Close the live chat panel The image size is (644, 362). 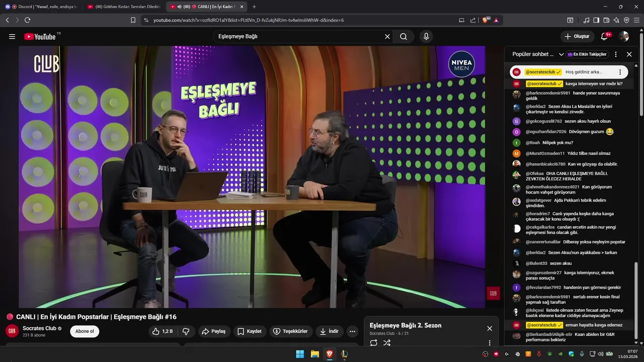tap(629, 54)
